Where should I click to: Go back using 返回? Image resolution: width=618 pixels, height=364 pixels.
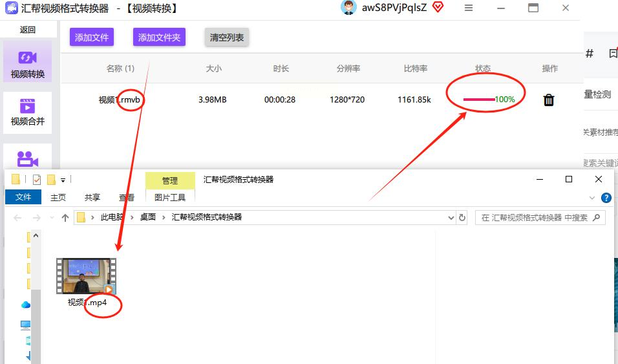[x=28, y=30]
